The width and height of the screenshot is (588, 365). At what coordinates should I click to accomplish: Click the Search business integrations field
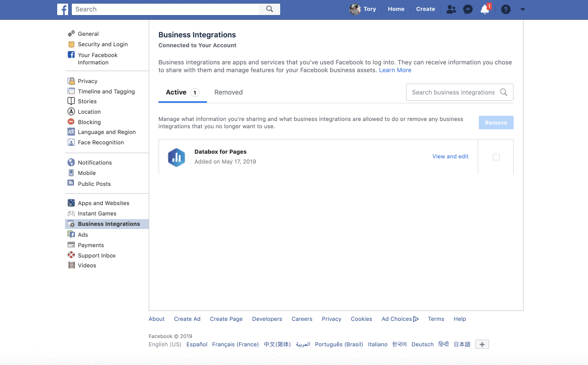coord(460,92)
